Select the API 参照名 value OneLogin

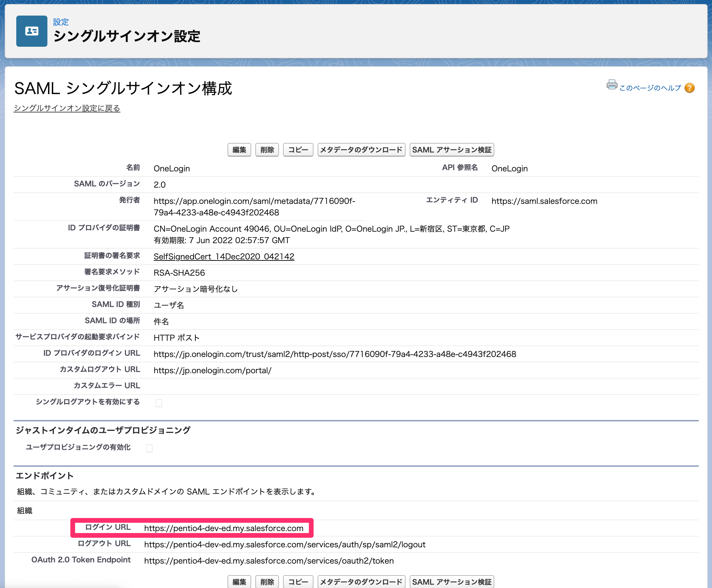(510, 169)
